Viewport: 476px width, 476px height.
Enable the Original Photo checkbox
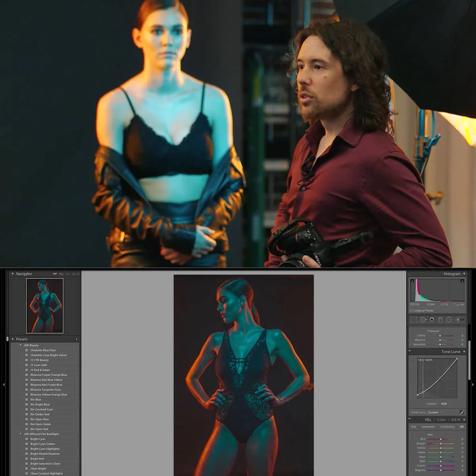point(411,310)
